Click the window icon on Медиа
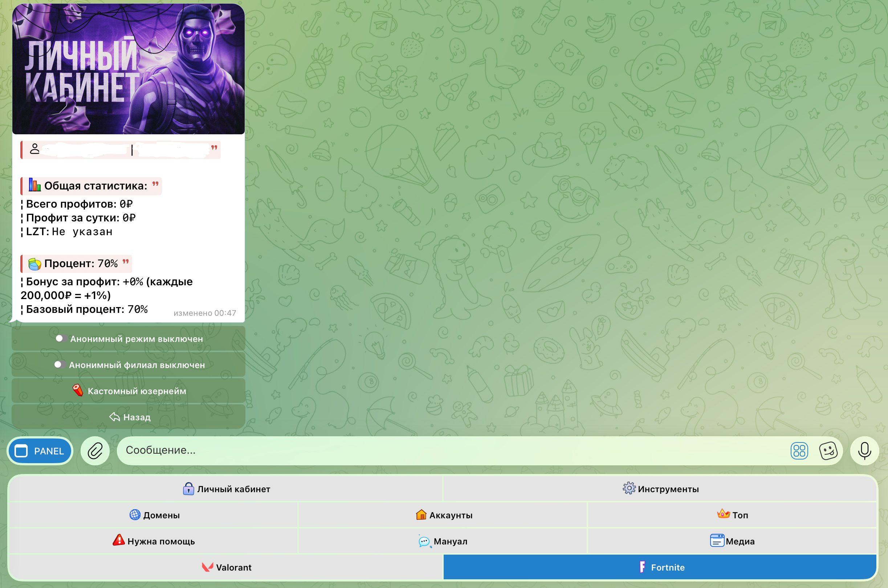The height and width of the screenshot is (588, 888). (717, 540)
